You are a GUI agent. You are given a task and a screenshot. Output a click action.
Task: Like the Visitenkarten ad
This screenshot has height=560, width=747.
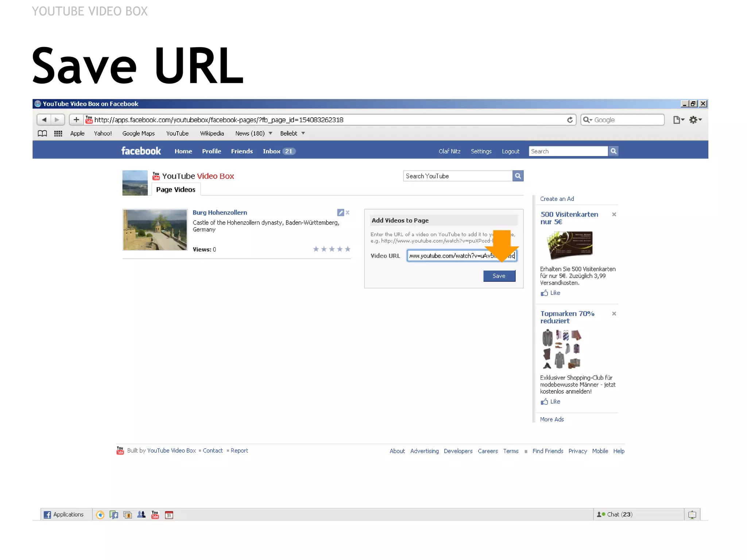click(550, 293)
